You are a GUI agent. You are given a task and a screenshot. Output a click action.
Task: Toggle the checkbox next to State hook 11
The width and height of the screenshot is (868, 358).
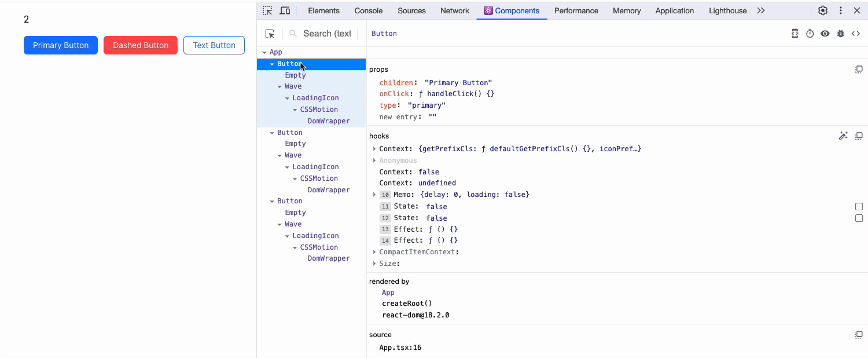859,206
